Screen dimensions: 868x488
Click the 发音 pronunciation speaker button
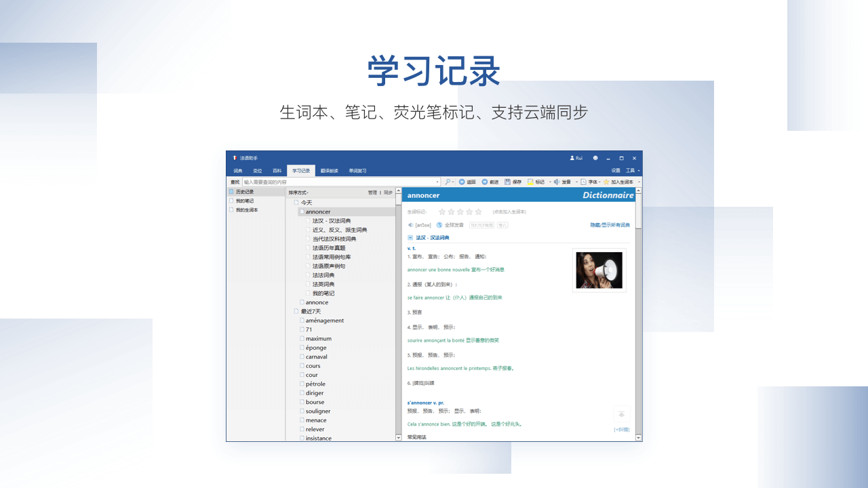click(x=563, y=182)
